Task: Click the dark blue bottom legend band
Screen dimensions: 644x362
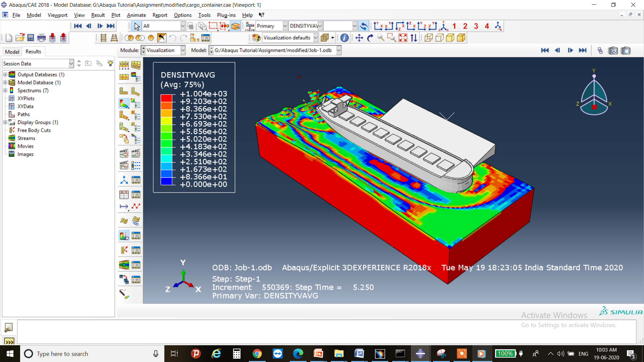Action: [x=166, y=181]
